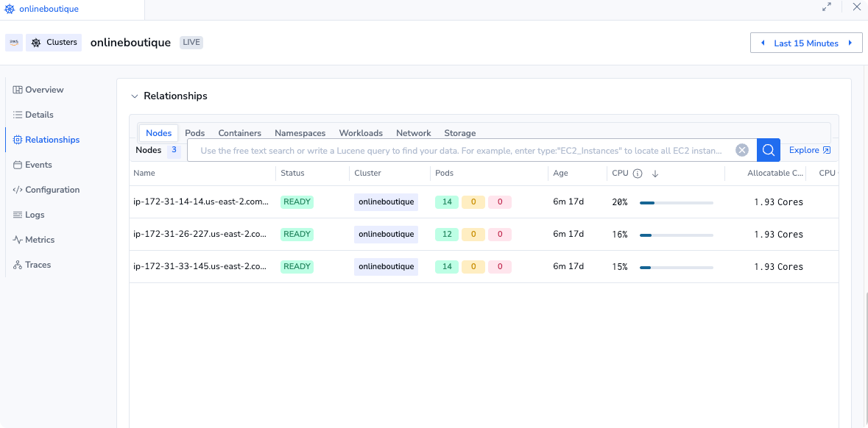Switch to the Network tab
The image size is (868, 428).
pos(414,132)
